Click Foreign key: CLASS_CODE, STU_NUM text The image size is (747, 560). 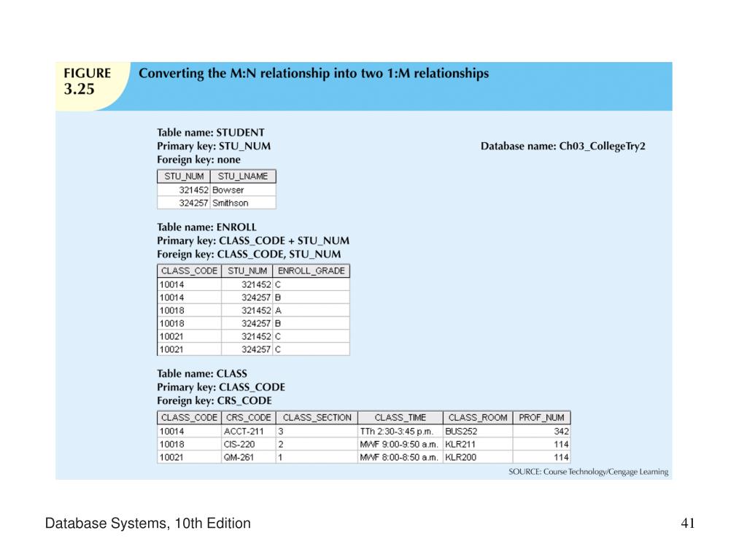249,254
